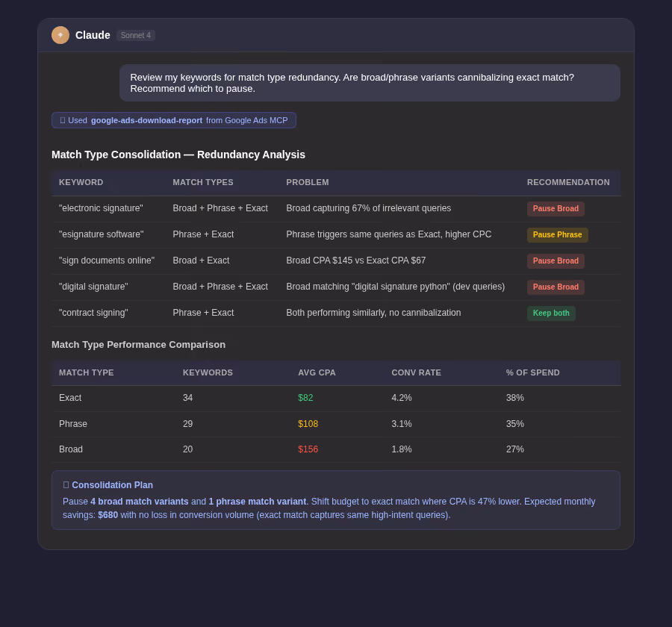Screen dimensions: 672x627
Task: Click the KEYWORD column header
Action: pos(81,183)
